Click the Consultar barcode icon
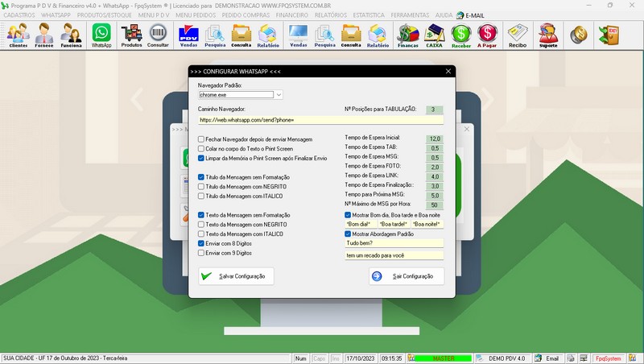Screen dimensions: 644x364 click(x=159, y=35)
